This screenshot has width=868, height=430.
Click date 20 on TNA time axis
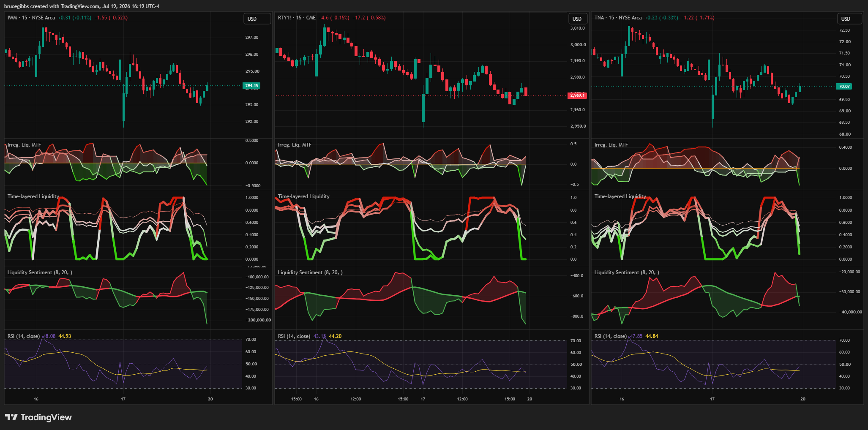(x=803, y=399)
